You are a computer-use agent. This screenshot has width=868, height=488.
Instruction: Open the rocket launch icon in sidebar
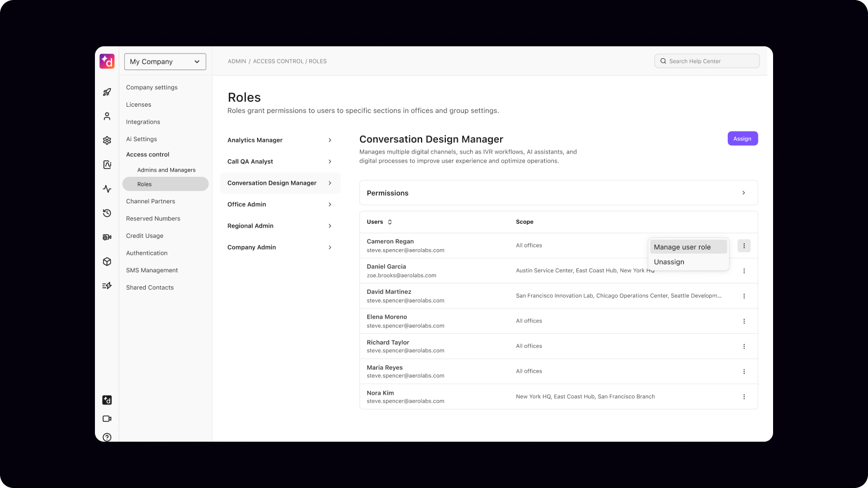pyautogui.click(x=107, y=92)
